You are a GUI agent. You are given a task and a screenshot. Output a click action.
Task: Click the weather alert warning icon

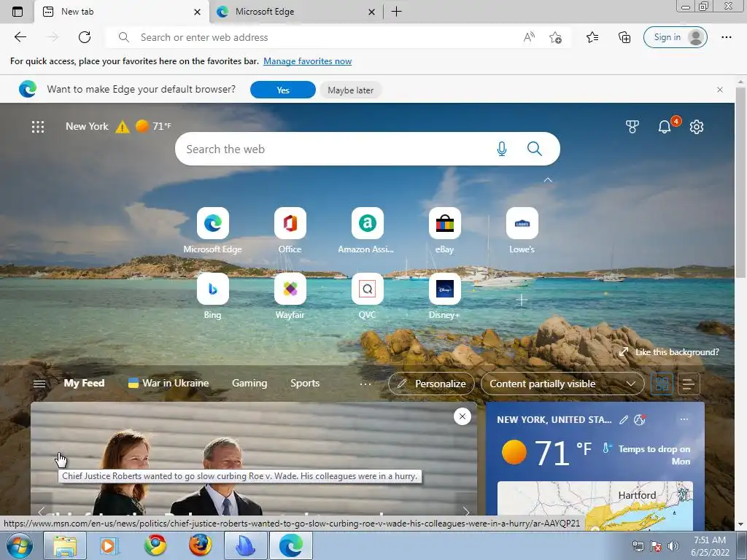[x=123, y=127]
